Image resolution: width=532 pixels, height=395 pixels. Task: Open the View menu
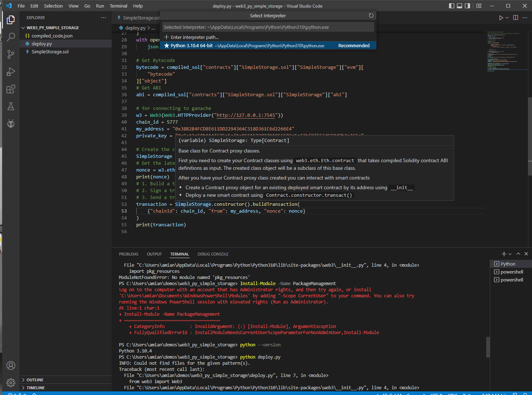pyautogui.click(x=74, y=6)
